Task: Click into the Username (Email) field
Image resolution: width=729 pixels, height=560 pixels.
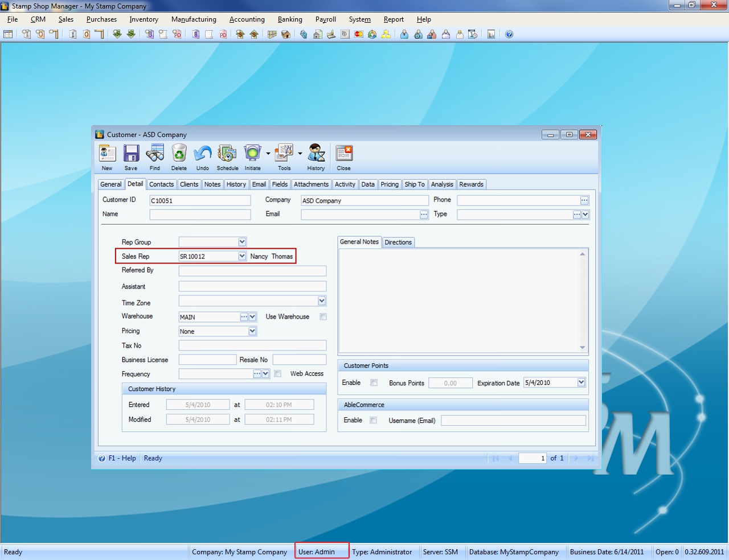Action: [x=513, y=421]
